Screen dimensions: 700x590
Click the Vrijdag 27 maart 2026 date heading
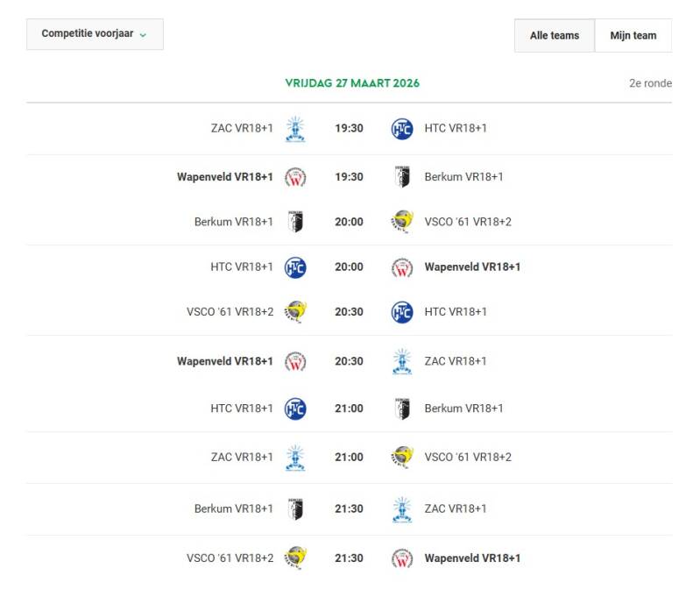click(x=352, y=83)
